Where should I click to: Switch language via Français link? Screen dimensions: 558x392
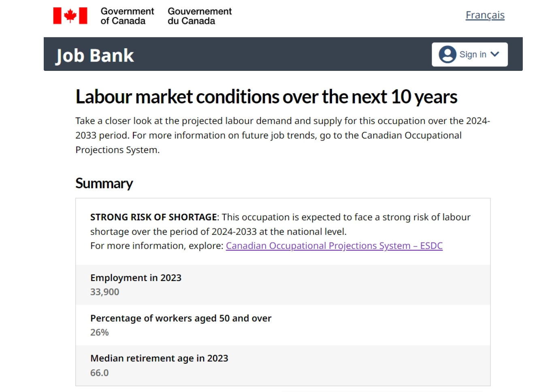tap(485, 15)
